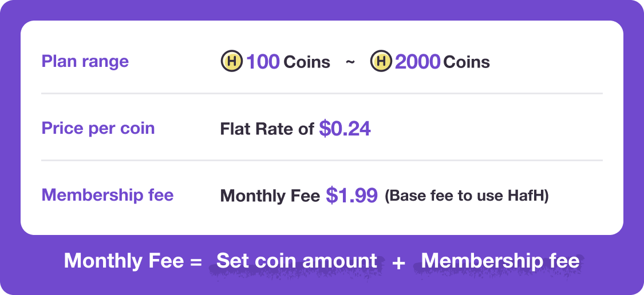Viewport: 644px width, 295px height.
Task: Select the purple 2000 number
Action: pos(417,62)
